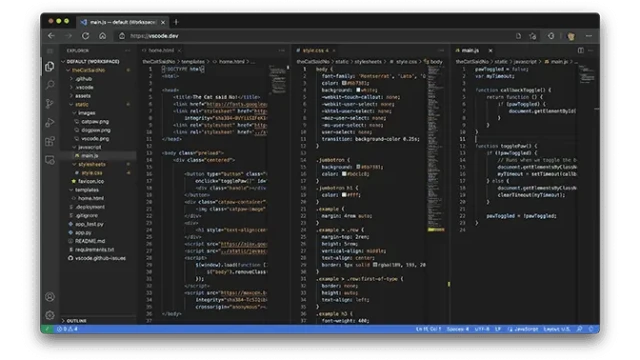This screenshot has height=360, width=640.
Task: Open the errors and warnings problems indicator
Action: tap(67, 329)
